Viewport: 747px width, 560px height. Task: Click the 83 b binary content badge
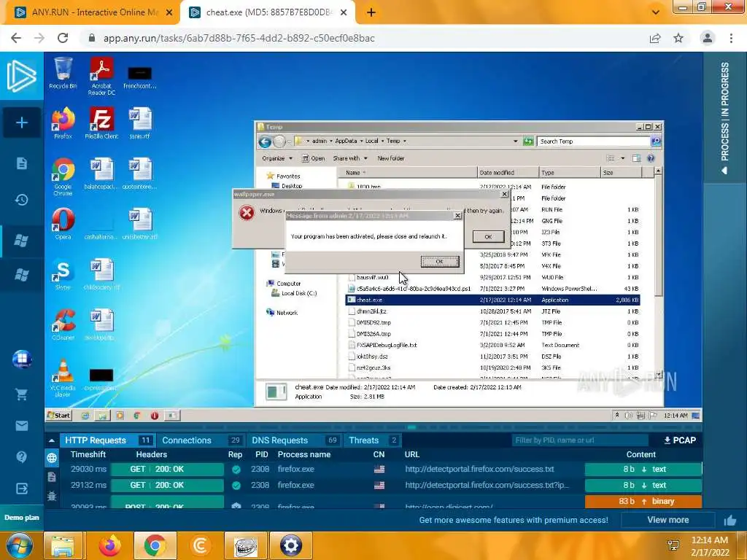click(643, 501)
